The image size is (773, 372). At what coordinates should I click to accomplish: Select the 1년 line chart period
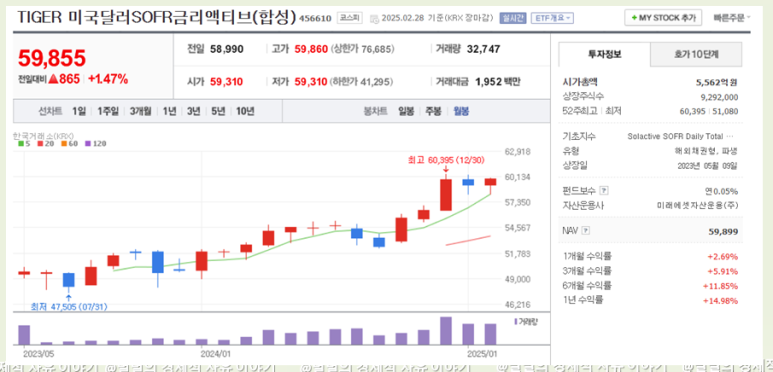click(169, 111)
